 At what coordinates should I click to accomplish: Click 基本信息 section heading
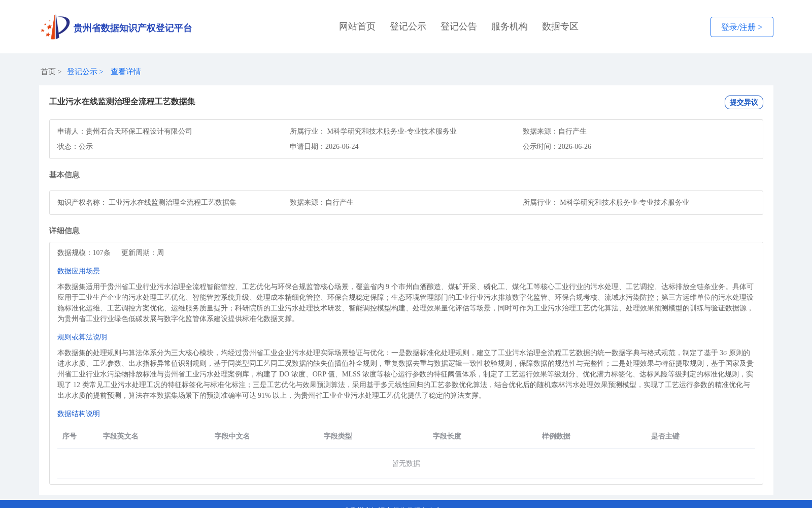coord(64,175)
